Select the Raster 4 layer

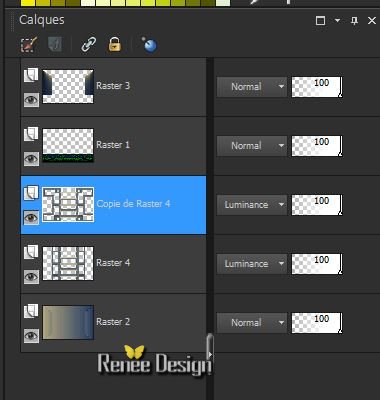[113, 263]
